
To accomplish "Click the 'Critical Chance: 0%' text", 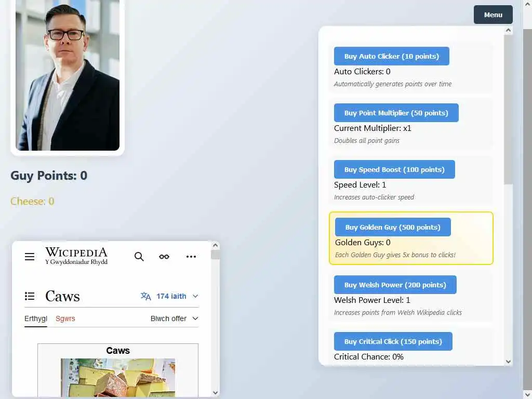I will point(368,357).
